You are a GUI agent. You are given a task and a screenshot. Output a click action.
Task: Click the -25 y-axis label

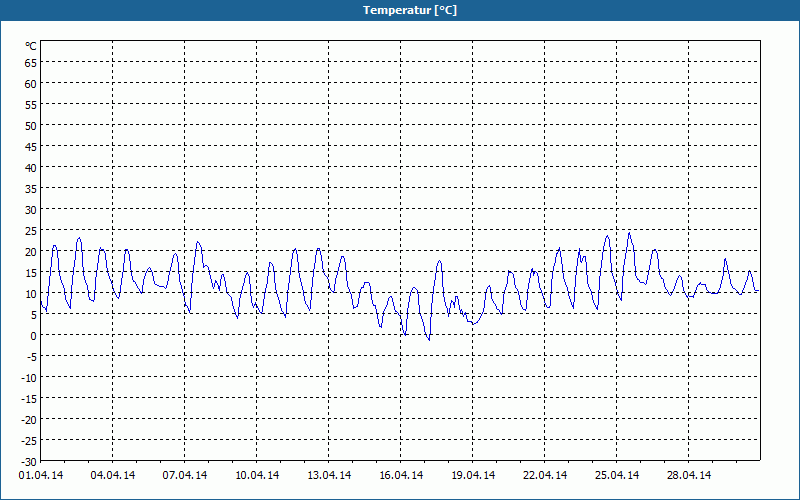point(29,441)
